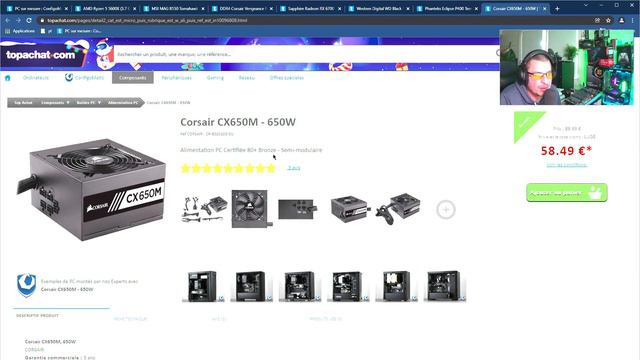640x360 pixels.
Task: Click the 'Ajouter au panier' button
Action: tap(567, 192)
